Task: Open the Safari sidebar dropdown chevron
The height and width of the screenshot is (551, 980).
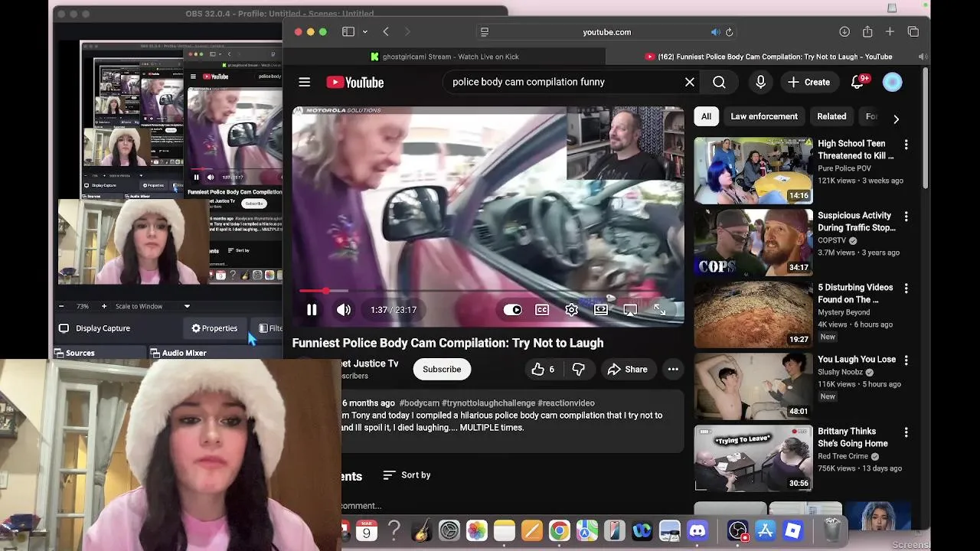Action: pyautogui.click(x=365, y=32)
